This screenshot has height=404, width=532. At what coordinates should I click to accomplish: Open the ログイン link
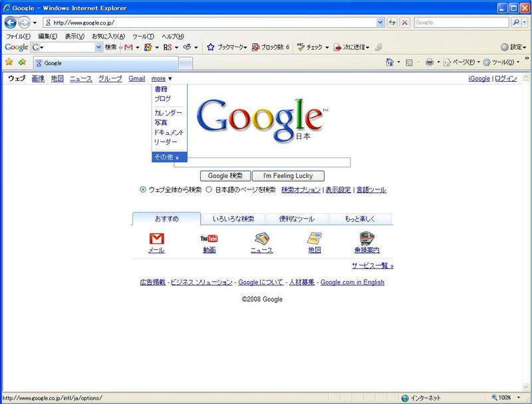[505, 78]
